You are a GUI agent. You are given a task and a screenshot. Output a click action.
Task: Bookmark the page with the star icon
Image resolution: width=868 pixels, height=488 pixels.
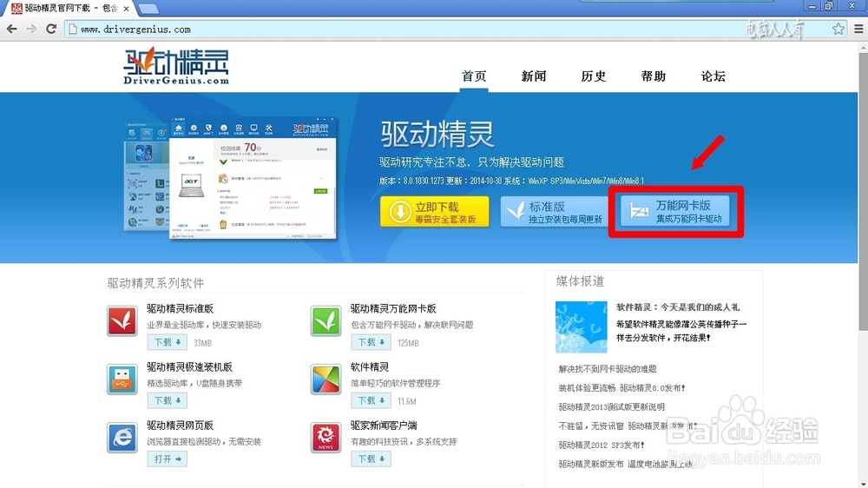[x=838, y=29]
